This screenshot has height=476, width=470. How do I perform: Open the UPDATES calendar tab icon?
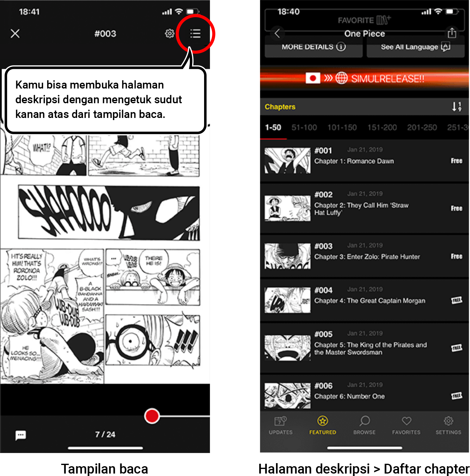[x=280, y=421]
